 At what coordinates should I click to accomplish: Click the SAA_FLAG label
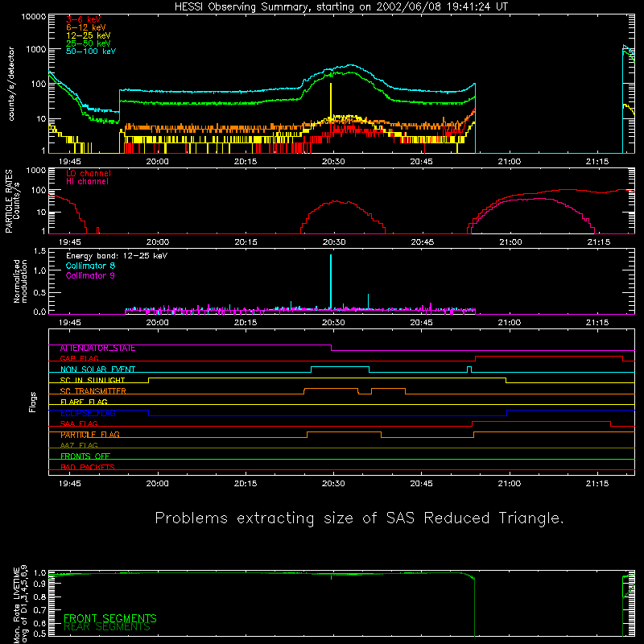79,423
